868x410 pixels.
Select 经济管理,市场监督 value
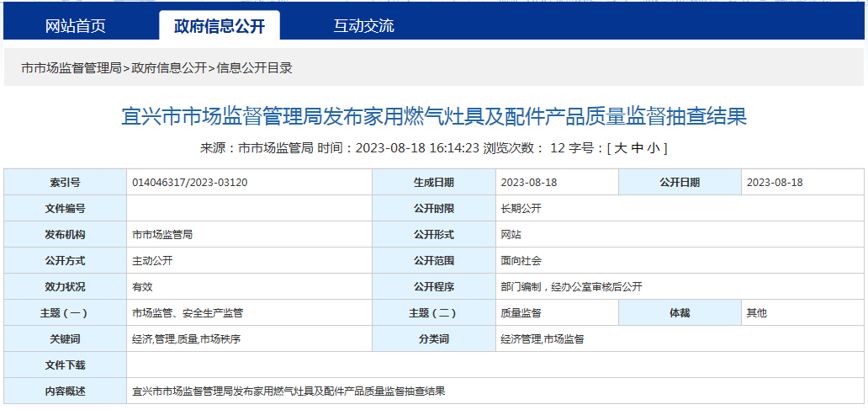click(x=542, y=339)
